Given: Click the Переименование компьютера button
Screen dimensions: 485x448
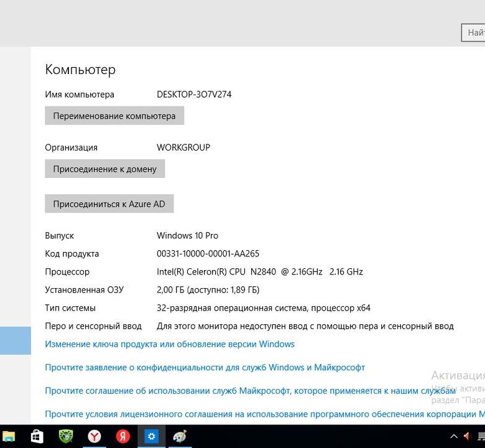Looking at the screenshot, I should point(114,116).
